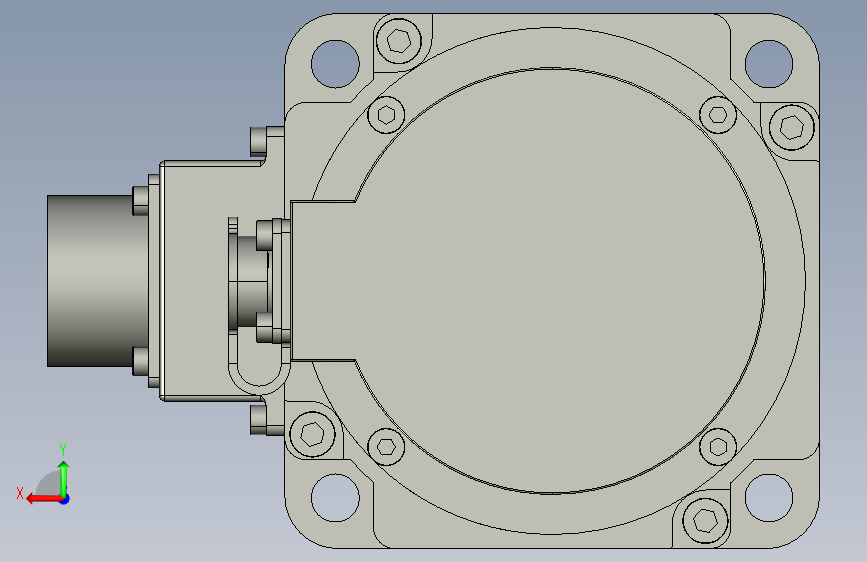867x562 pixels.
Task: Click the blue Z axis dot on triad
Action: (x=65, y=499)
